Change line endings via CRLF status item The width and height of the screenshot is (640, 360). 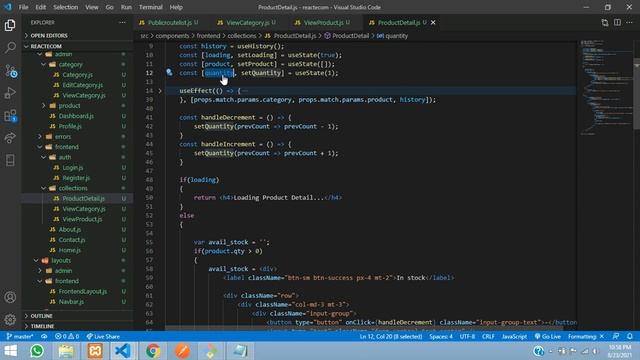pyautogui.click(x=488, y=336)
